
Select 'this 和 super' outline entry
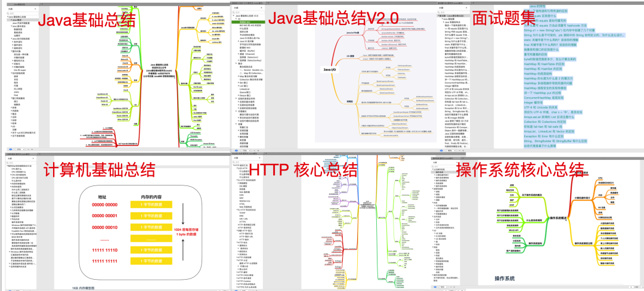coord(20,70)
